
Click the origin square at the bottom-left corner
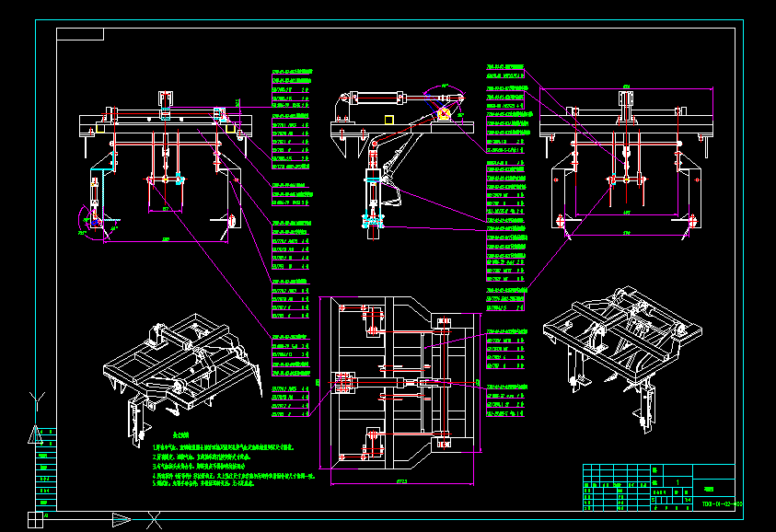(35, 520)
